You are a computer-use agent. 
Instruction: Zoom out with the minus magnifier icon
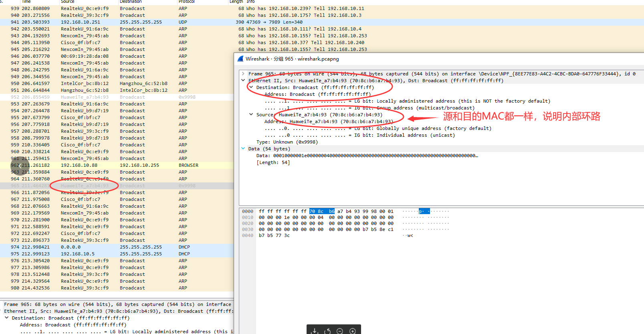click(x=340, y=331)
